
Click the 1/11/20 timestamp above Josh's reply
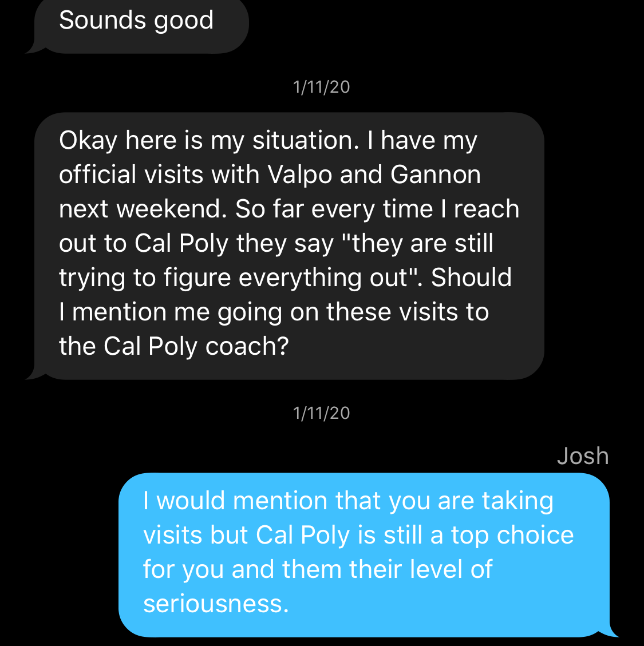(x=321, y=413)
